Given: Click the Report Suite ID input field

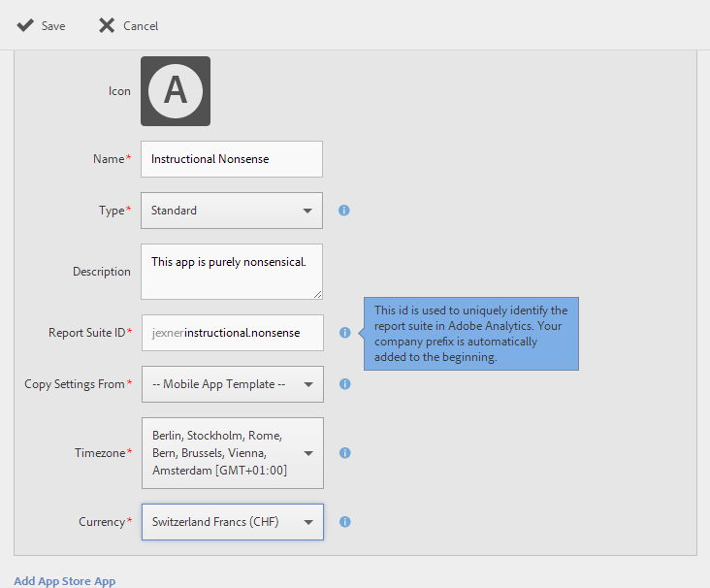Looking at the screenshot, I should 233,333.
